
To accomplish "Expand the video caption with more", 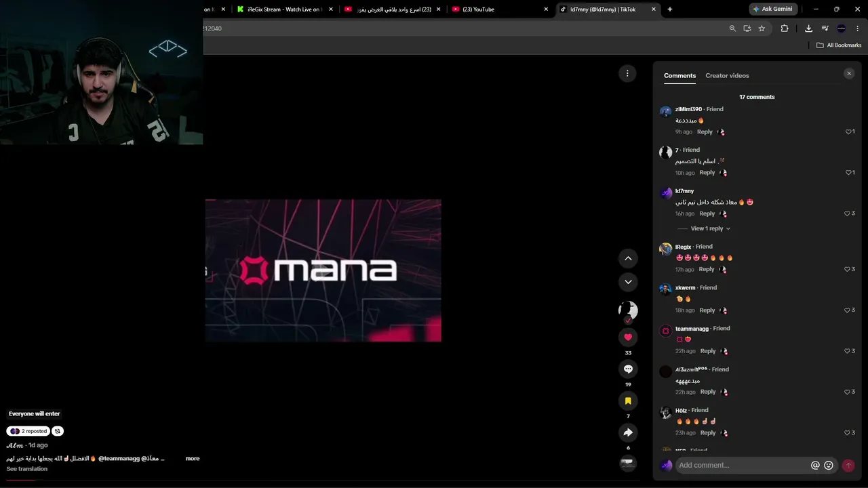I will [x=193, y=459].
